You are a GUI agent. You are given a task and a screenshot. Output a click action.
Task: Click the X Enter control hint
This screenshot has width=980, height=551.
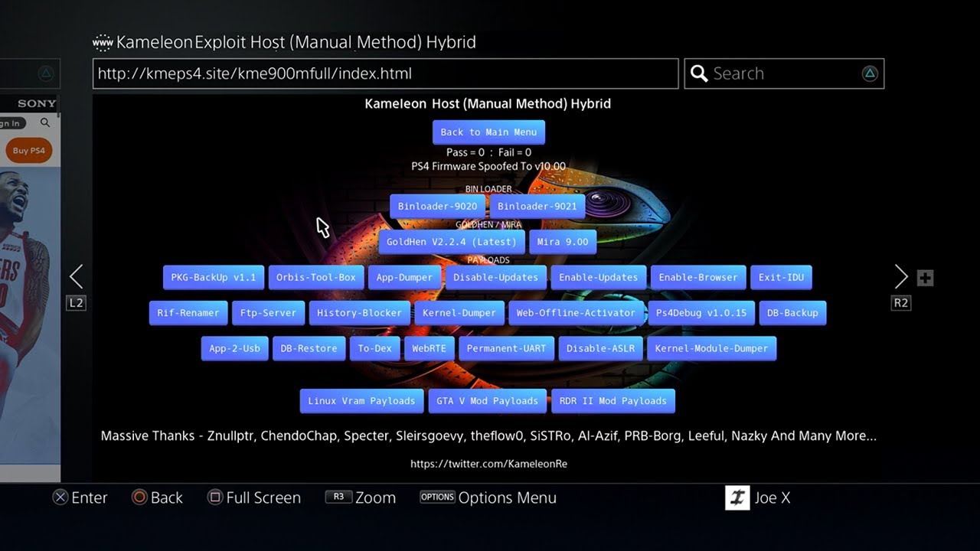tap(80, 497)
